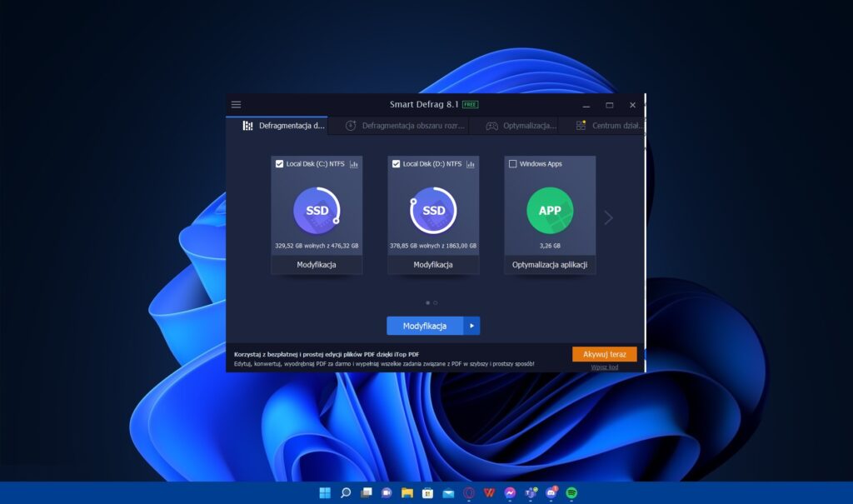Open File Explorer from the taskbar
853x504 pixels.
pos(407,493)
